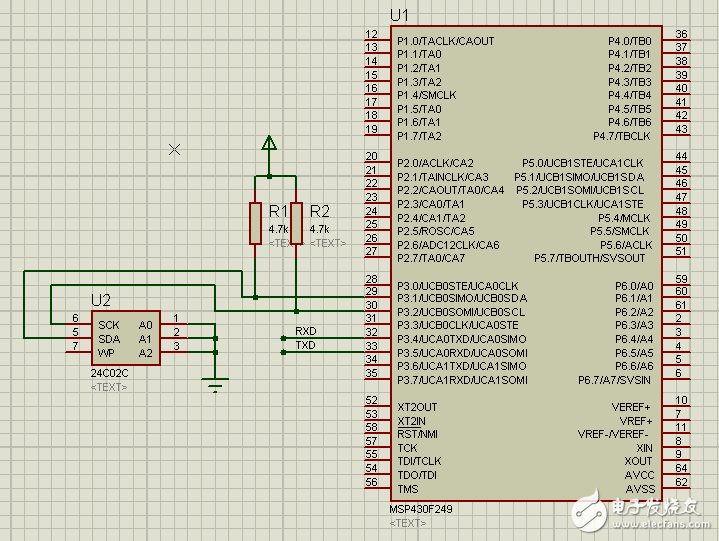
Task: Click the TCK pin label
Action: point(407,448)
